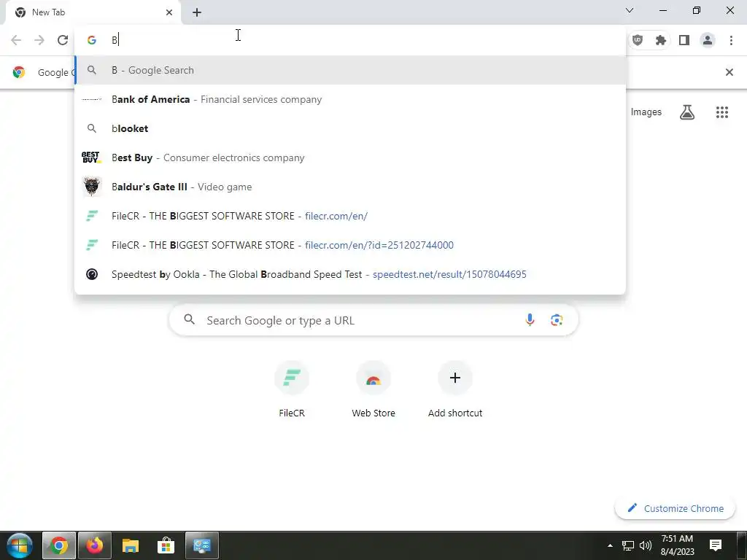
Task: Open Microsoft Store from the taskbar
Action: click(x=166, y=545)
